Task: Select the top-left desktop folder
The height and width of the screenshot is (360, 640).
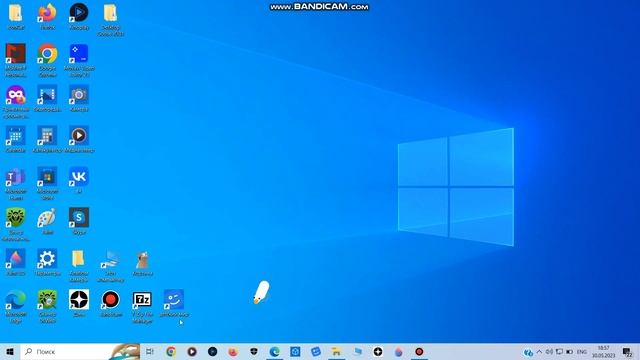Action: [x=16, y=16]
